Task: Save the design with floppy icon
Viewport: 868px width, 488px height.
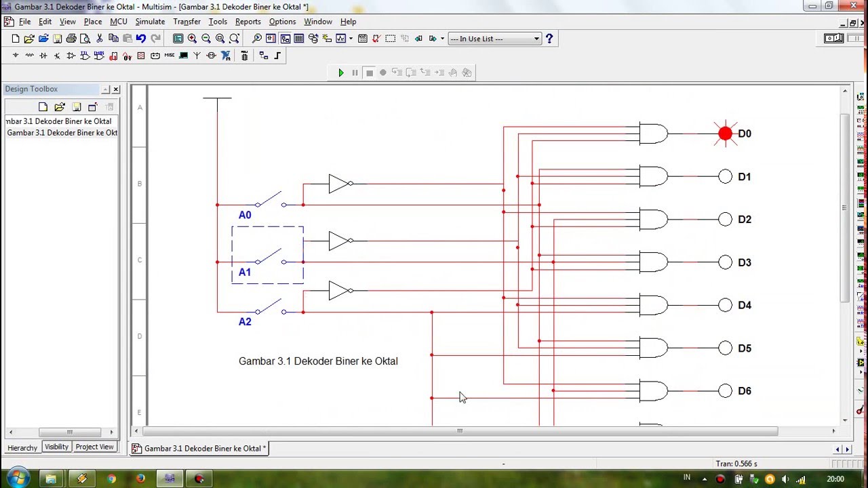Action: coord(57,39)
